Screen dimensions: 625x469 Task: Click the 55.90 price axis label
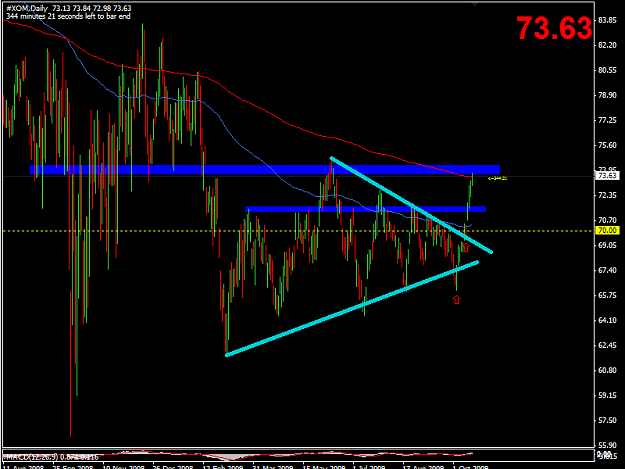[607, 445]
